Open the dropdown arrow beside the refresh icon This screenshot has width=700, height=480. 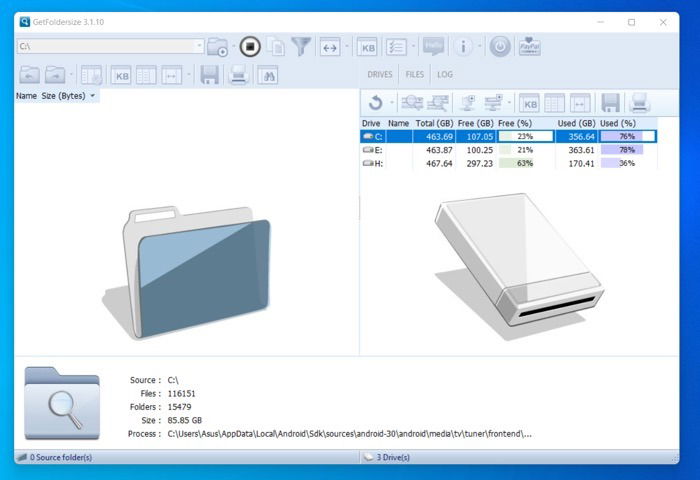click(x=392, y=103)
